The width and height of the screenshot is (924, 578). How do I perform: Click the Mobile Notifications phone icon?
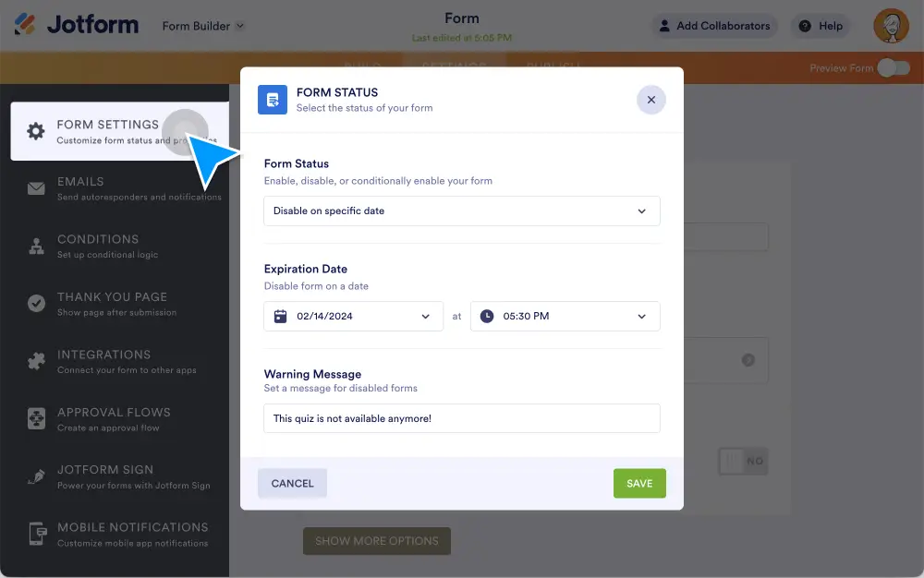(36, 535)
